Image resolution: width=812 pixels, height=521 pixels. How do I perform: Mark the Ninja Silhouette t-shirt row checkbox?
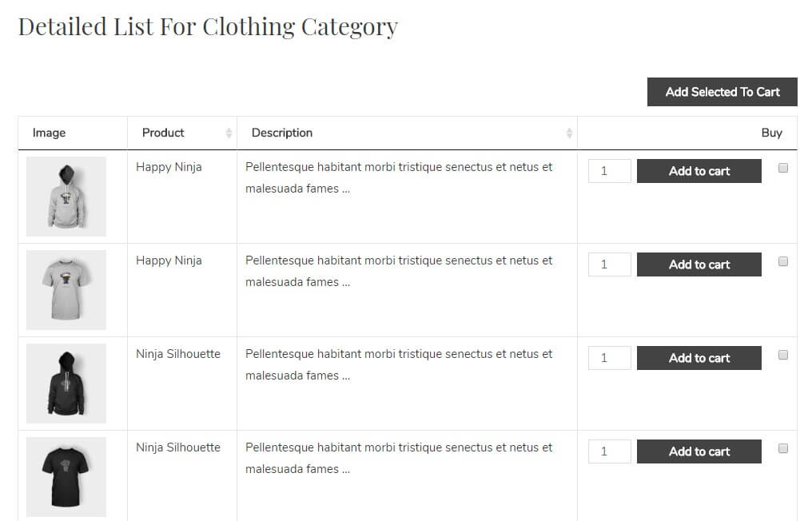coord(783,448)
